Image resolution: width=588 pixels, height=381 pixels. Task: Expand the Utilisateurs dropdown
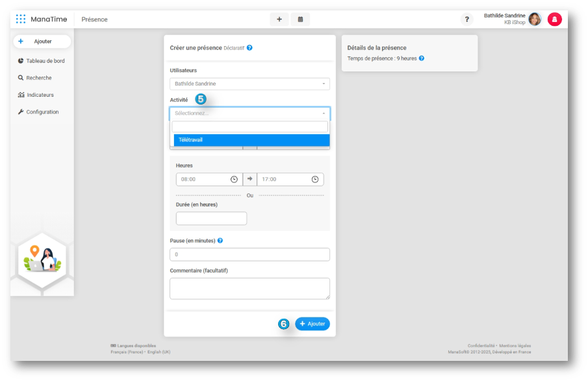[249, 84]
